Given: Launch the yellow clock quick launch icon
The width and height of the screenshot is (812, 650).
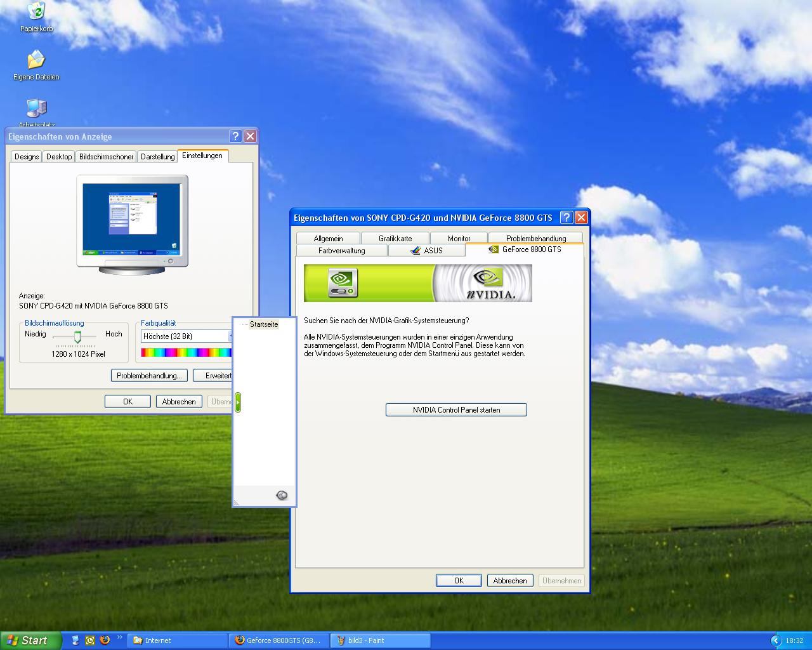Looking at the screenshot, I should [x=90, y=640].
